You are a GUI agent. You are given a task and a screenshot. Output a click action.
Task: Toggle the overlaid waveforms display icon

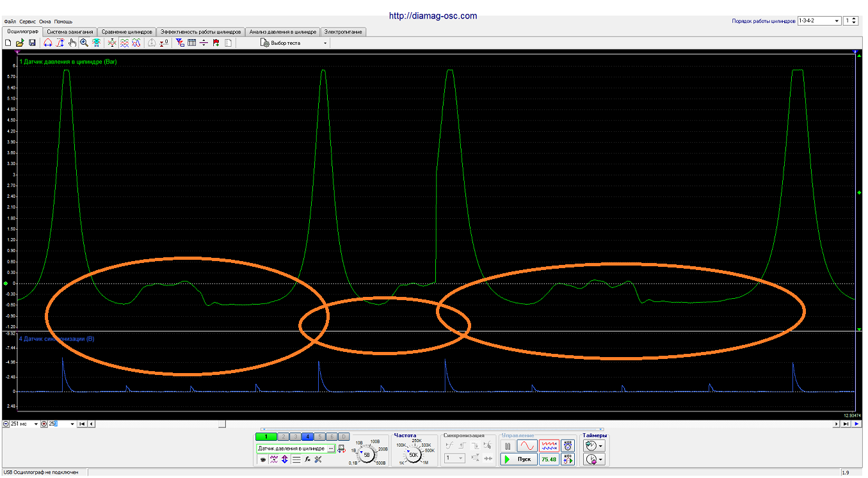pyautogui.click(x=136, y=43)
